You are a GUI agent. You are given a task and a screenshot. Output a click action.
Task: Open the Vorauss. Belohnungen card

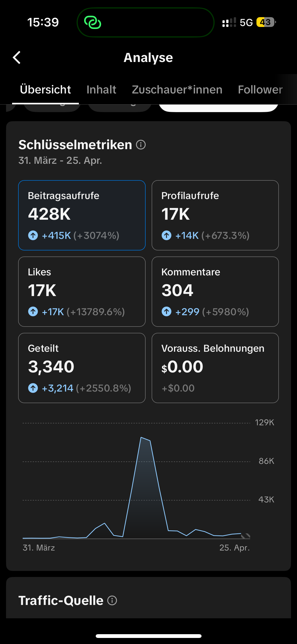pyautogui.click(x=215, y=368)
